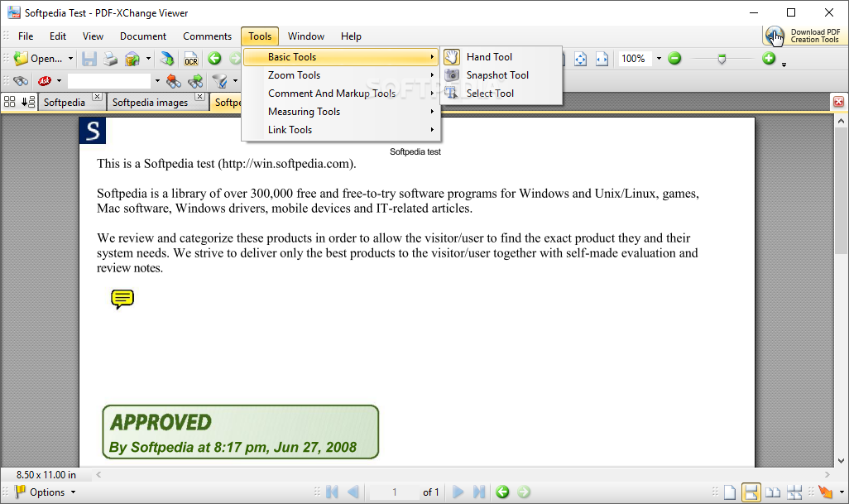Open dropdown next to email icon

pos(148,59)
